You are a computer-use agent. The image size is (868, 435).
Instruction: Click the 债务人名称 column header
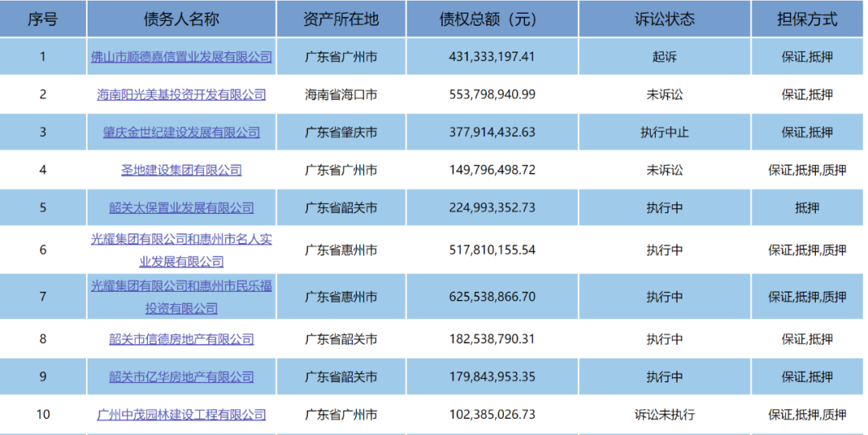point(181,18)
